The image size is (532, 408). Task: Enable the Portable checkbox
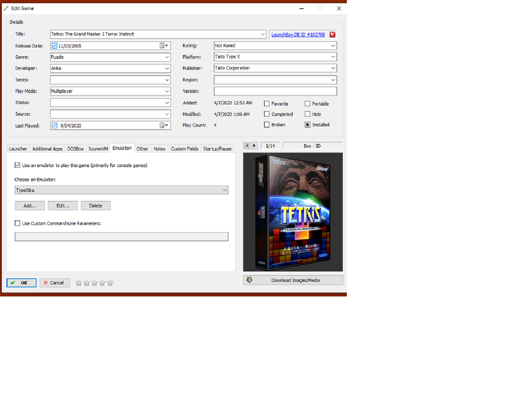[307, 104]
